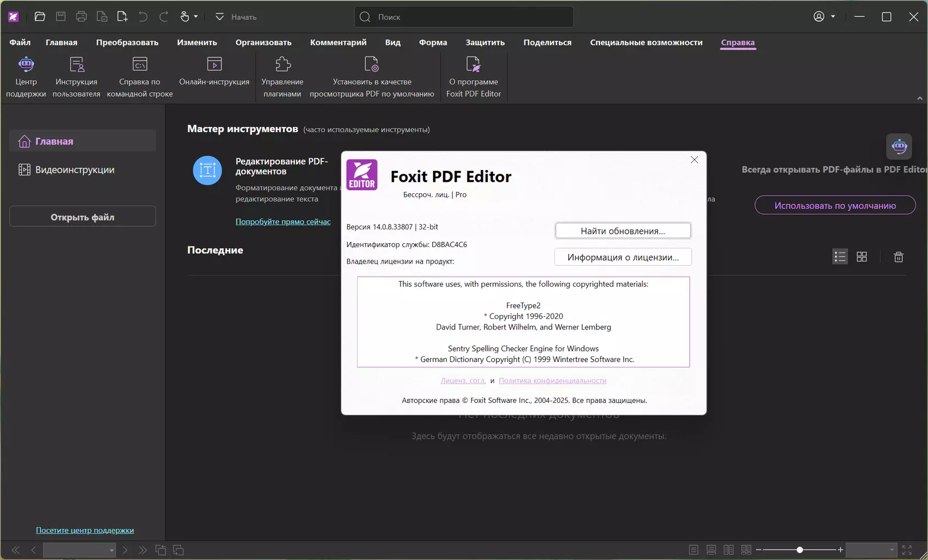Click the create new PDF page icon
928x560 pixels.
(x=122, y=16)
